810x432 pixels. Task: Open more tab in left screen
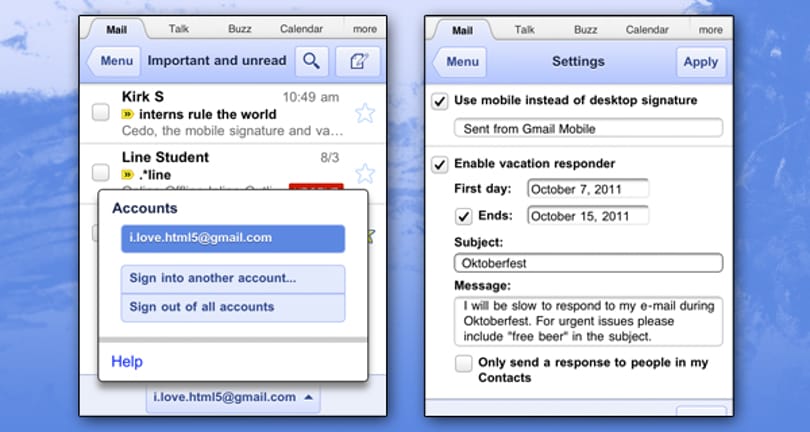point(365,29)
